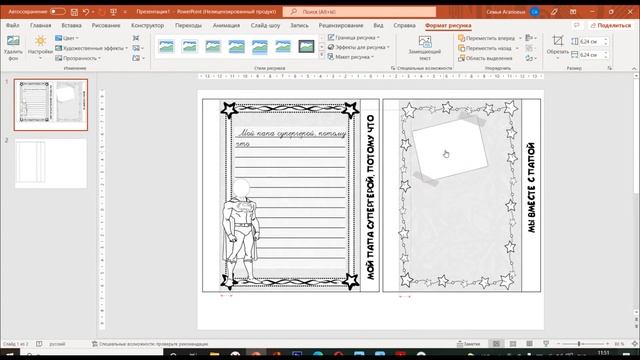The width and height of the screenshot is (640, 360).
Task: Click the fit slide to window icon
Action: (x=635, y=344)
